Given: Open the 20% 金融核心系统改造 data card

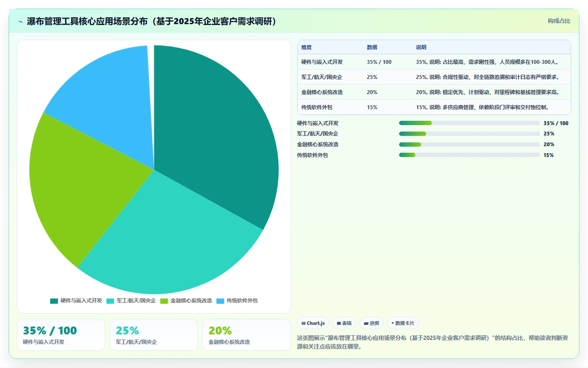Looking at the screenshot, I should [246, 335].
